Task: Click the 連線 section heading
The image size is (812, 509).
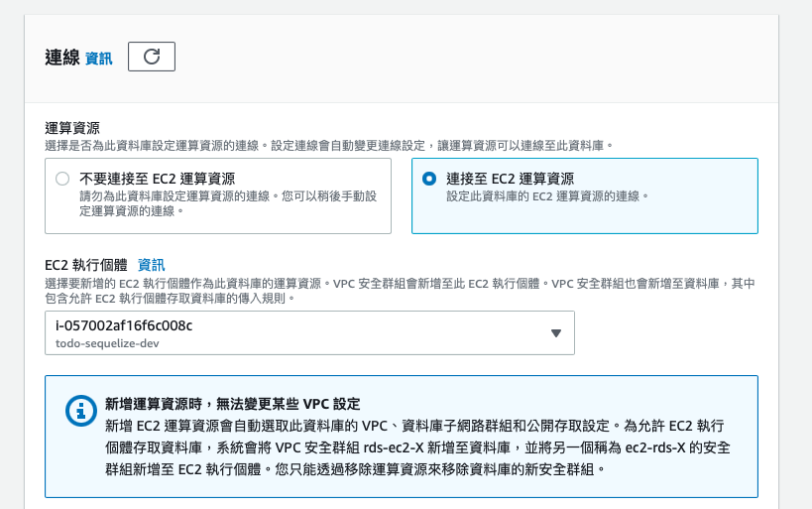Action: [62, 58]
